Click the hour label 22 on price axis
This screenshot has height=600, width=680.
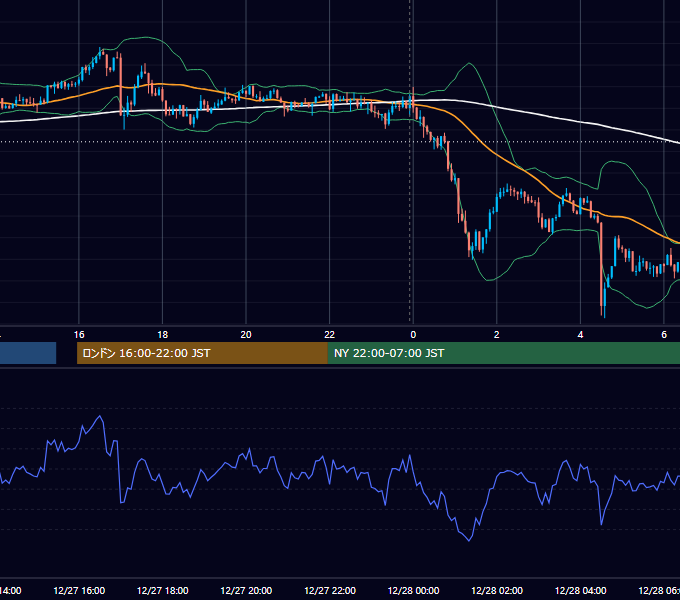coord(330,335)
